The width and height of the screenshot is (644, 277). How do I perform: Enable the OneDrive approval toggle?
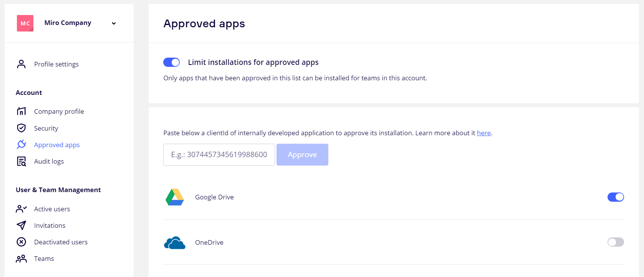pos(615,242)
